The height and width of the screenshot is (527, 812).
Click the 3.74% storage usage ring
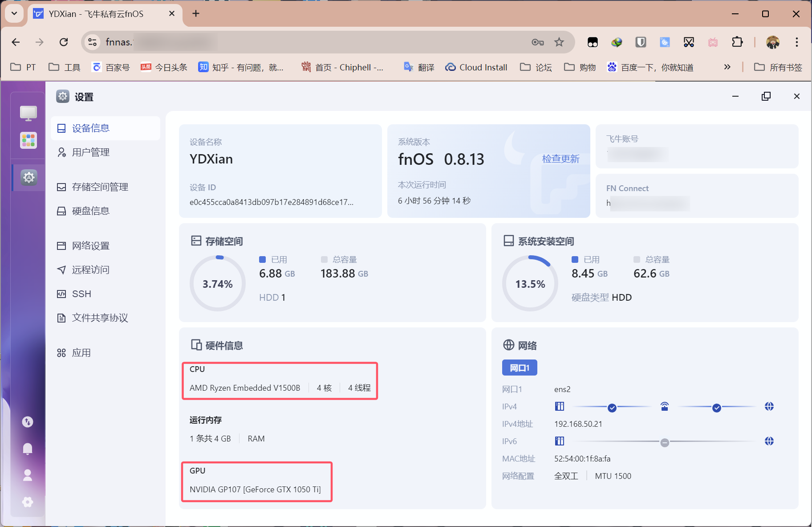click(x=218, y=284)
